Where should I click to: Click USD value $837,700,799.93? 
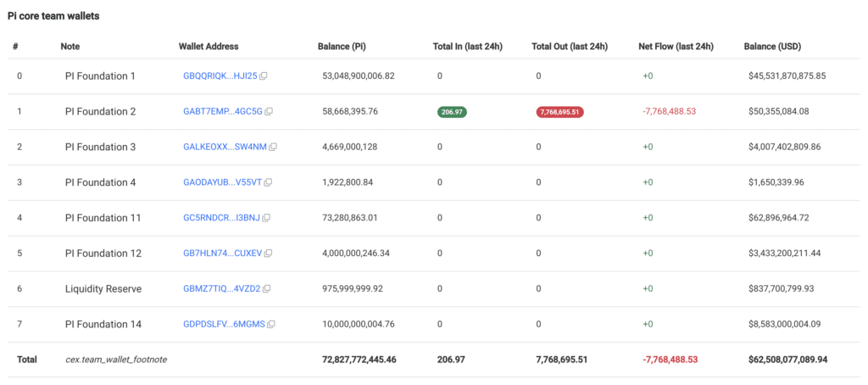(x=782, y=289)
